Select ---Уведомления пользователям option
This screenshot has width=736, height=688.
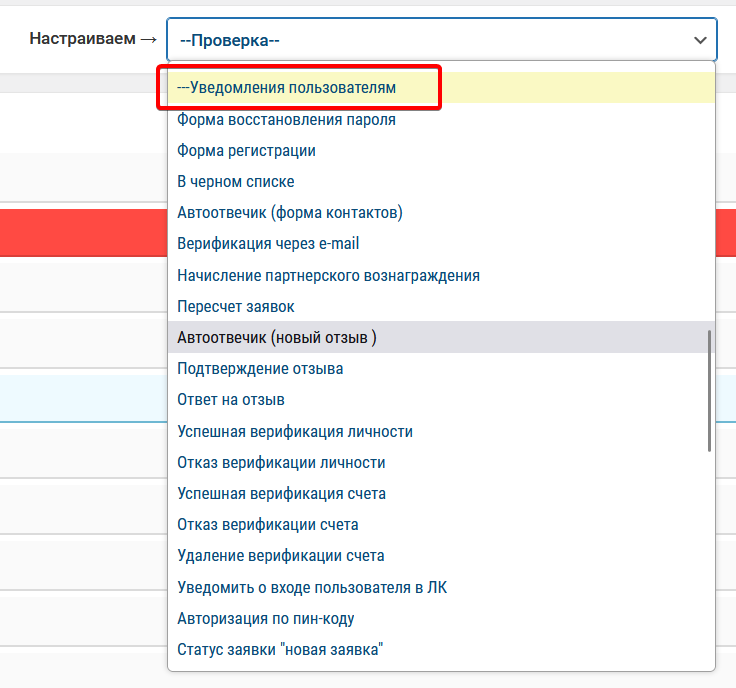[286, 88]
